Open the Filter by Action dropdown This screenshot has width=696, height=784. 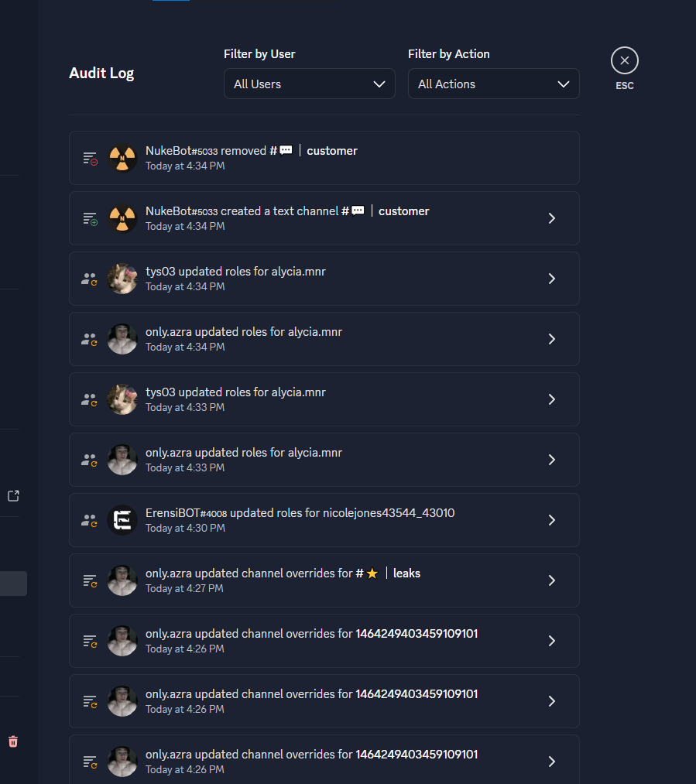pyautogui.click(x=493, y=84)
